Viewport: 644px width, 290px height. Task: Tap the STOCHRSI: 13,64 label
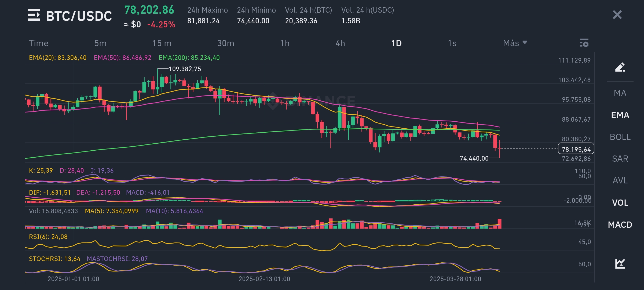pyautogui.click(x=54, y=259)
